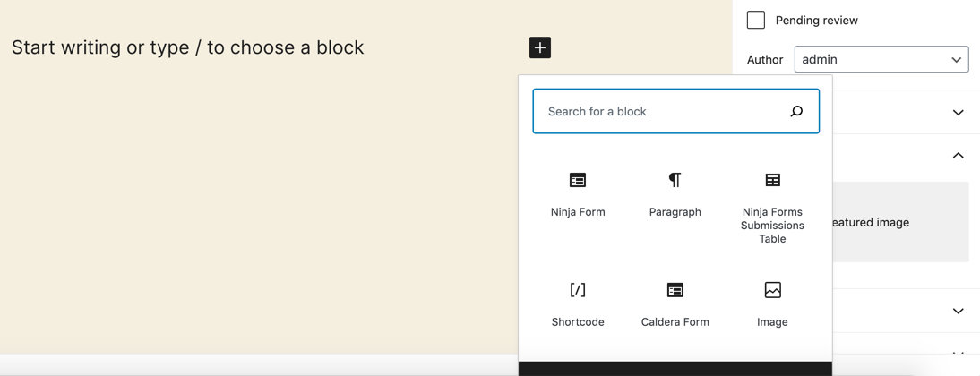
Task: Enable the Pending review checkbox
Action: pos(756,20)
